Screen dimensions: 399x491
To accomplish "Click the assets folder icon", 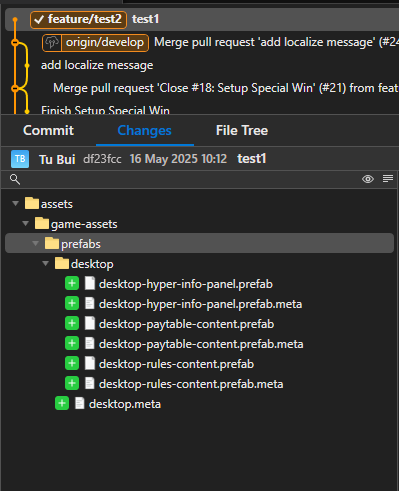I will pyautogui.click(x=32, y=203).
